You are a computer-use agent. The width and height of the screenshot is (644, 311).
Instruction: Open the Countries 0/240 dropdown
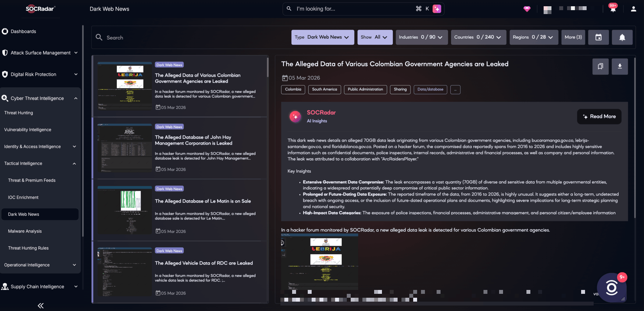click(x=478, y=37)
